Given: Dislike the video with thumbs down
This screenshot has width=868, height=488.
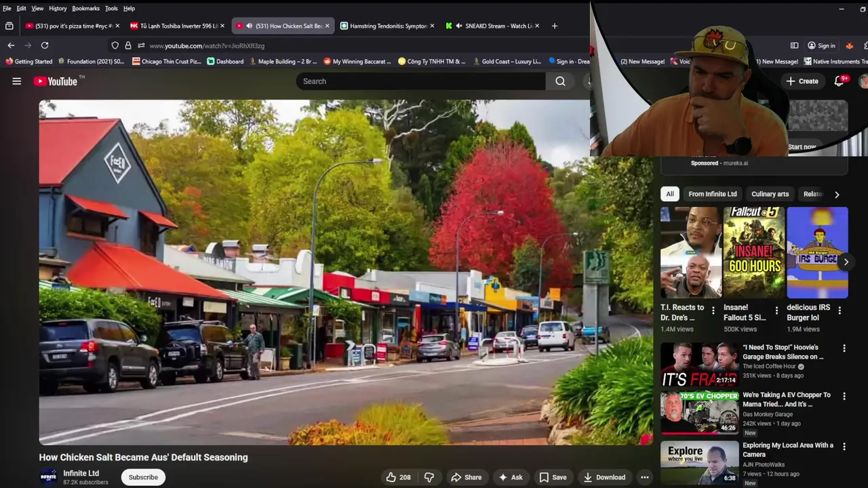Looking at the screenshot, I should (429, 477).
